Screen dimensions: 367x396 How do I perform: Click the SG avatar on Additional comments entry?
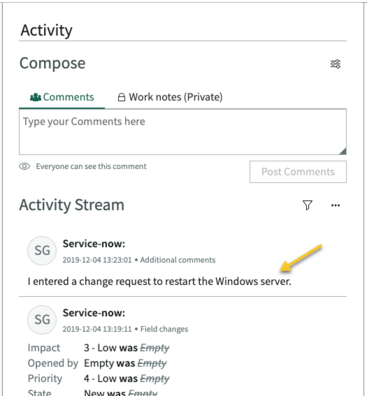42,251
